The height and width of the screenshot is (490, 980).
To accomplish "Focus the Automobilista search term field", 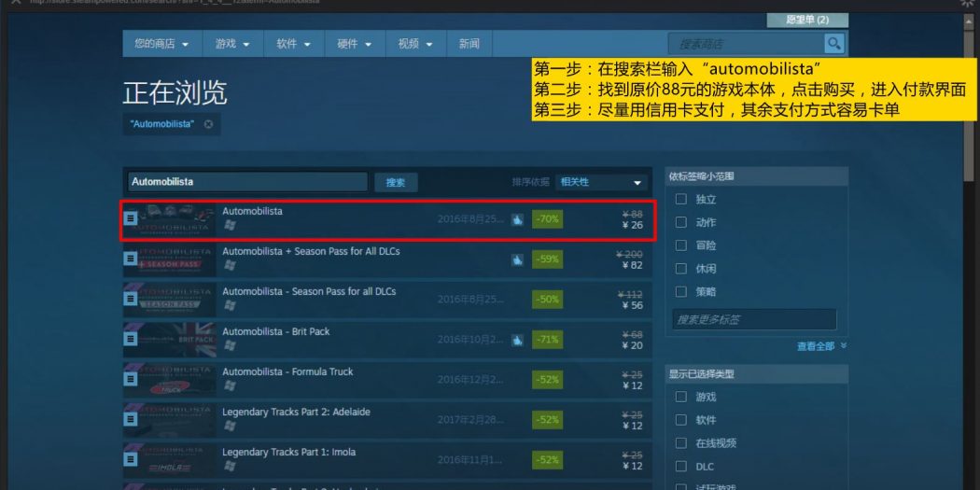I will (247, 182).
